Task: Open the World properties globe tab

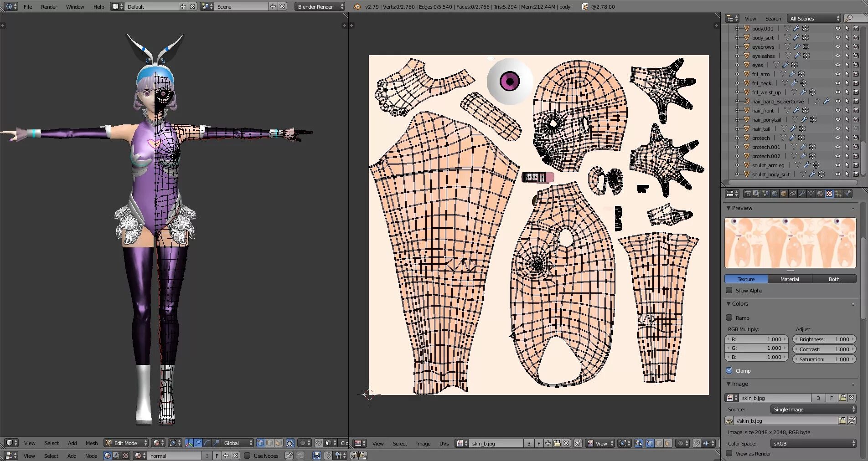Action: click(x=775, y=194)
